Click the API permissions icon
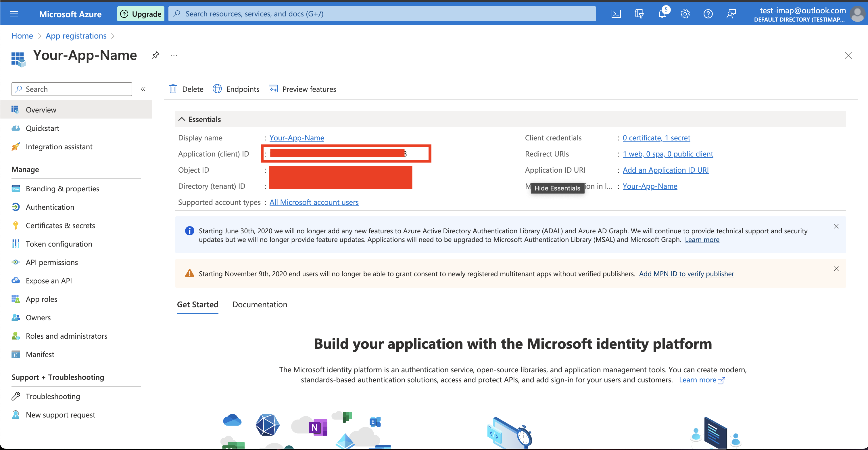868x450 pixels. [x=16, y=262]
